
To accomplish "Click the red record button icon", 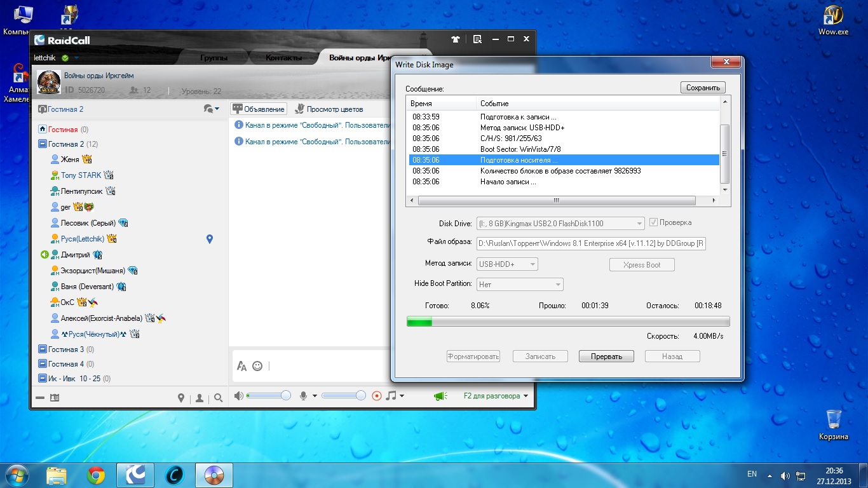I will 377,396.
